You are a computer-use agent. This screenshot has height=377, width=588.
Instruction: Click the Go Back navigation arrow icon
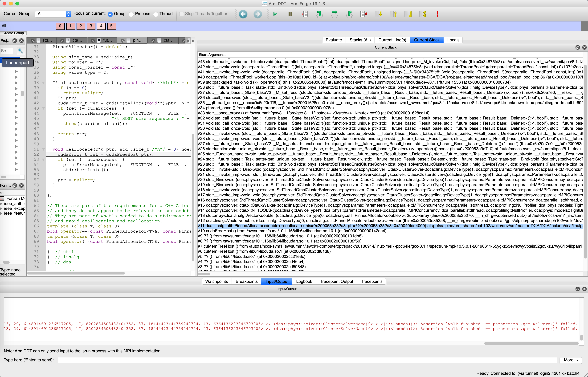point(243,14)
